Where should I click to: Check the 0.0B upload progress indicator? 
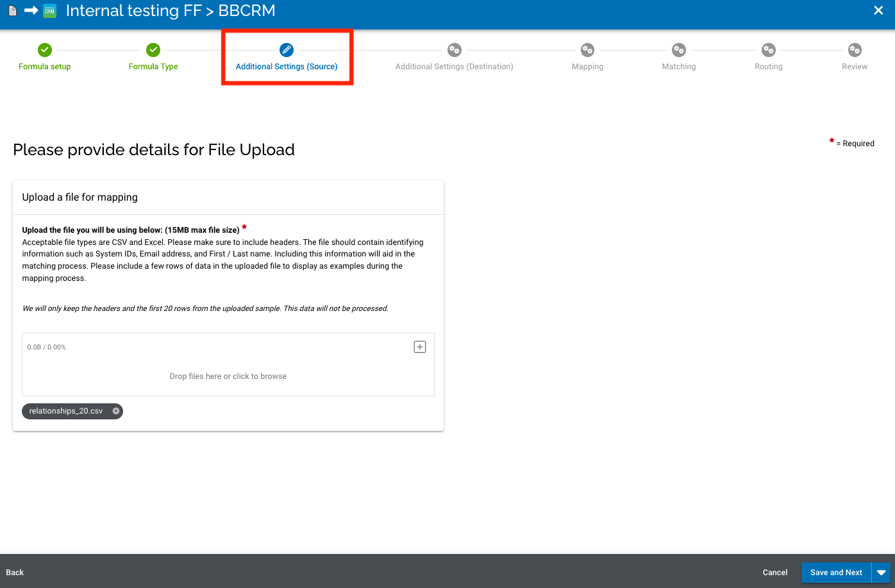click(x=46, y=346)
